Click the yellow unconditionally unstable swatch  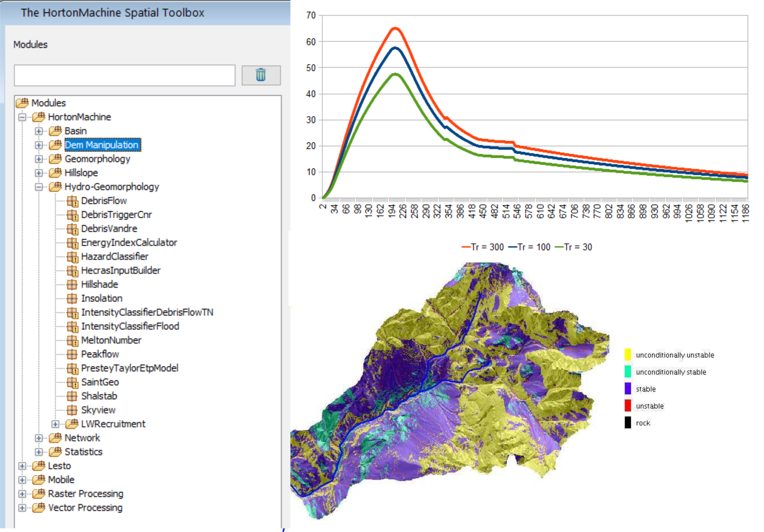[x=628, y=354]
